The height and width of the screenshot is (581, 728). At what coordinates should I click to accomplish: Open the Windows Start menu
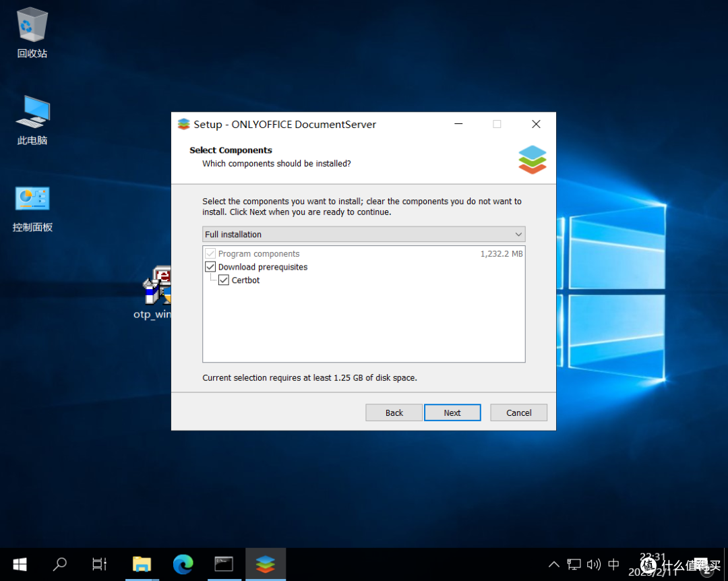point(20,564)
